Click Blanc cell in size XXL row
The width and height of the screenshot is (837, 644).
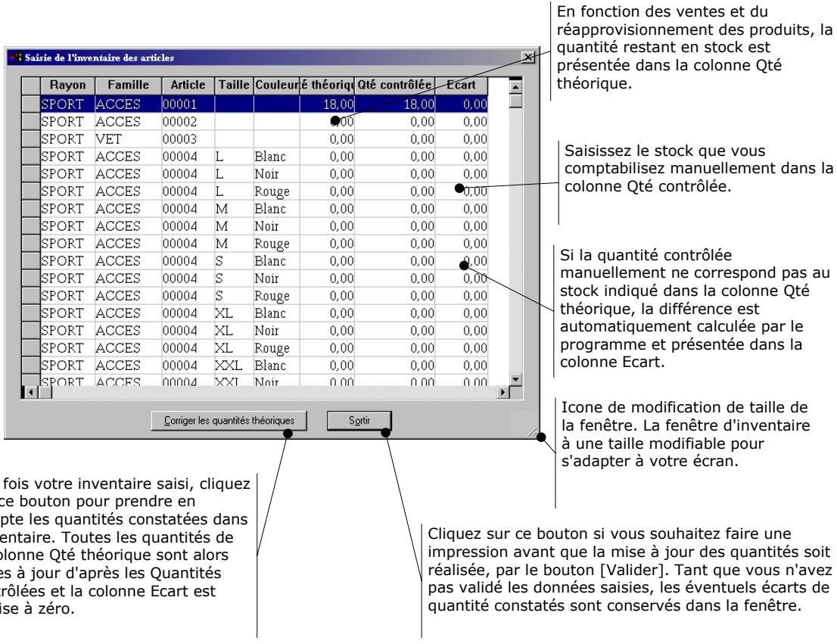pyautogui.click(x=276, y=366)
